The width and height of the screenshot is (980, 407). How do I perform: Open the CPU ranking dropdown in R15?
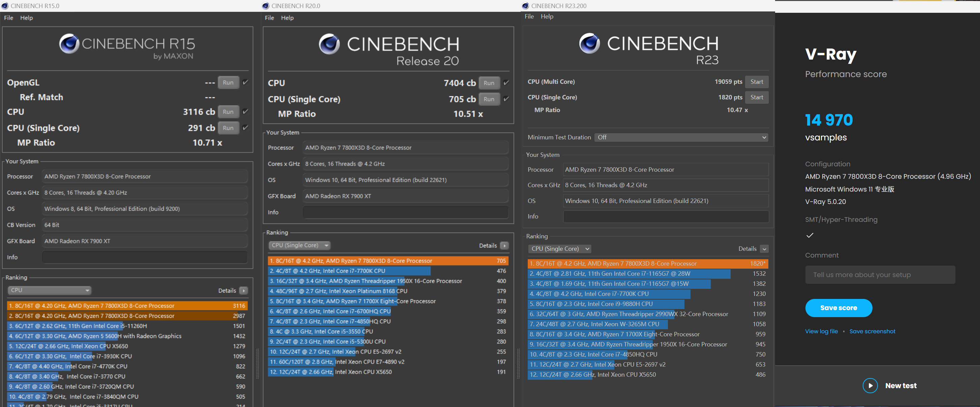50,290
